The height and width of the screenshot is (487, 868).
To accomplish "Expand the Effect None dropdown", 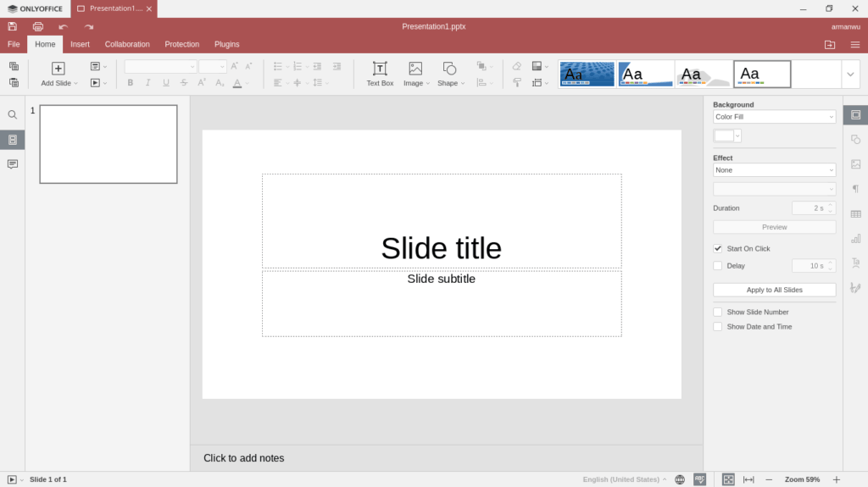I will click(x=774, y=170).
